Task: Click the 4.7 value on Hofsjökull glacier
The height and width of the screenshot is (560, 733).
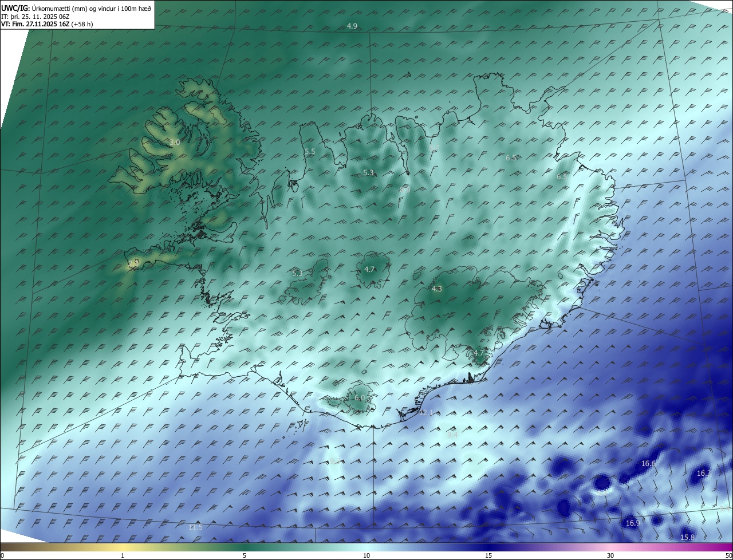Action: tap(369, 269)
